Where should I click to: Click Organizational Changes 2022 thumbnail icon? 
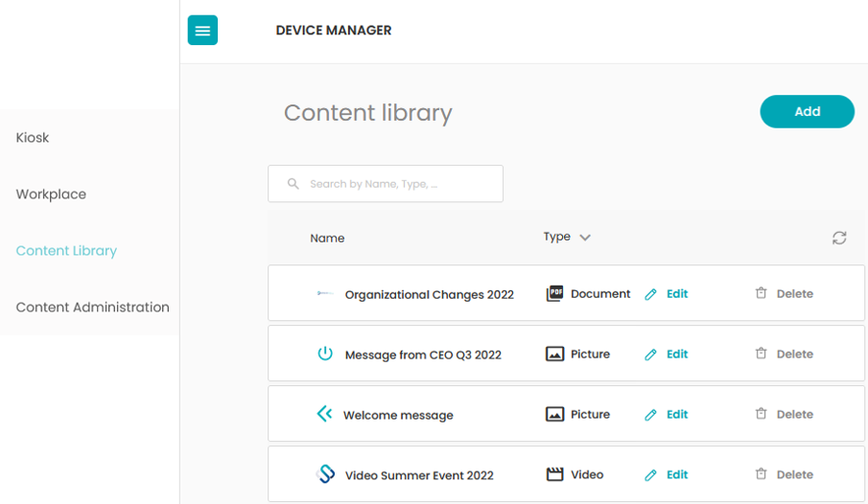coord(325,293)
